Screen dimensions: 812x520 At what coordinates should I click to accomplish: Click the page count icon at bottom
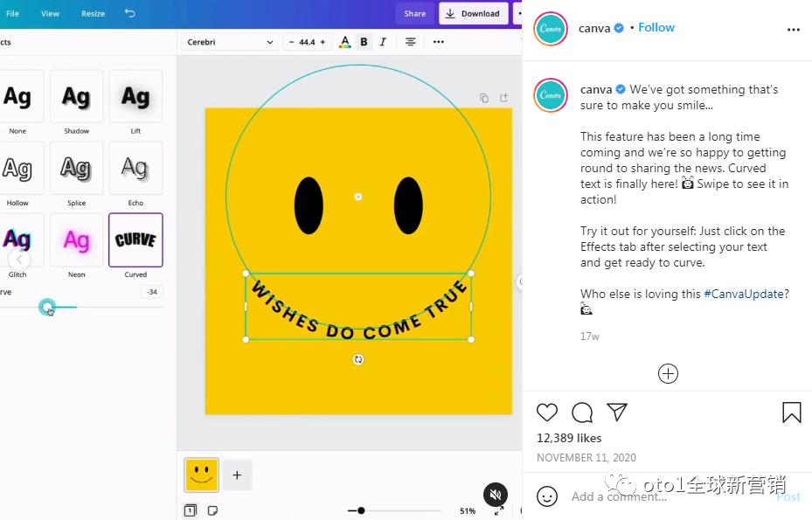tap(190, 510)
